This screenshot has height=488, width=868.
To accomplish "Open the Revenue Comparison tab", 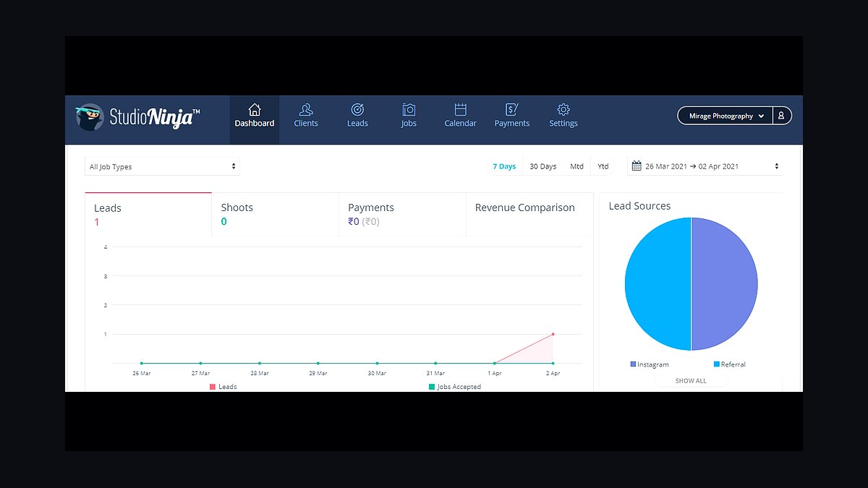I will [529, 215].
